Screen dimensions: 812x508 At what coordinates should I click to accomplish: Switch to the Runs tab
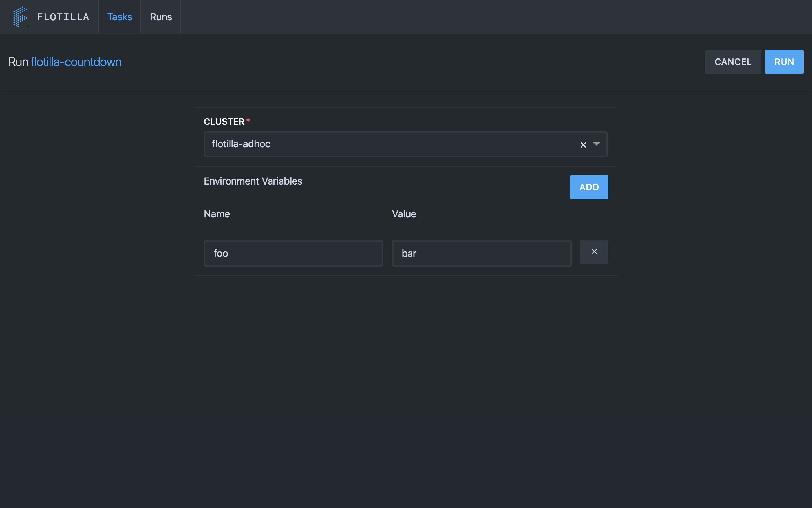coord(161,17)
